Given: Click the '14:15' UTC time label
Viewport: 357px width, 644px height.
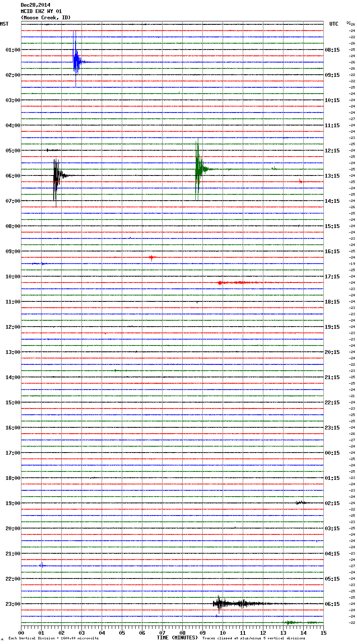Looking at the screenshot, I should click(x=332, y=201).
